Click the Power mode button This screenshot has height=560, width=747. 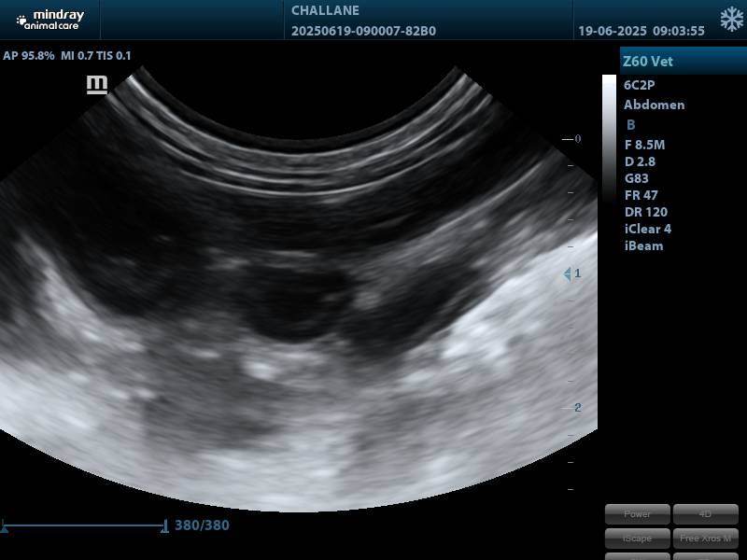click(x=638, y=514)
